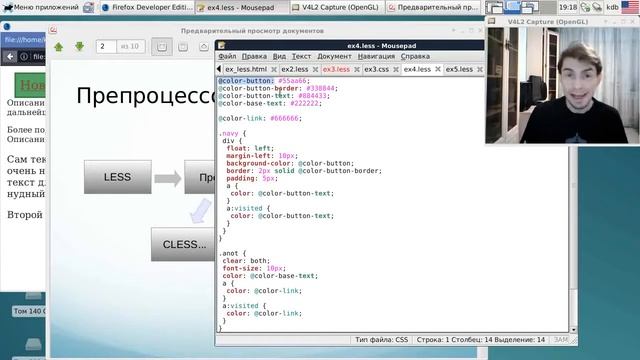
Task: Click the CLESS... box on the slide
Action: coord(183,244)
